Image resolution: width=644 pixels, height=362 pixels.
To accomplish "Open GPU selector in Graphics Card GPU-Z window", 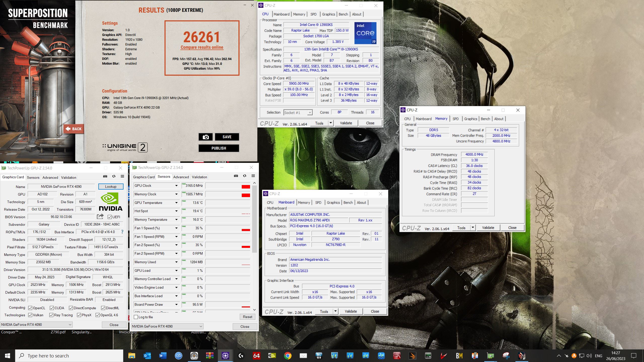I will (36, 325).
